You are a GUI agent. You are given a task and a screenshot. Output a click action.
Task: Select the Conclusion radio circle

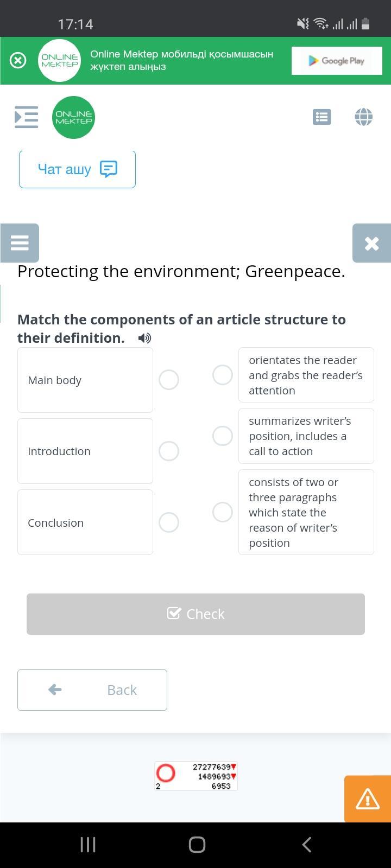coord(169,522)
